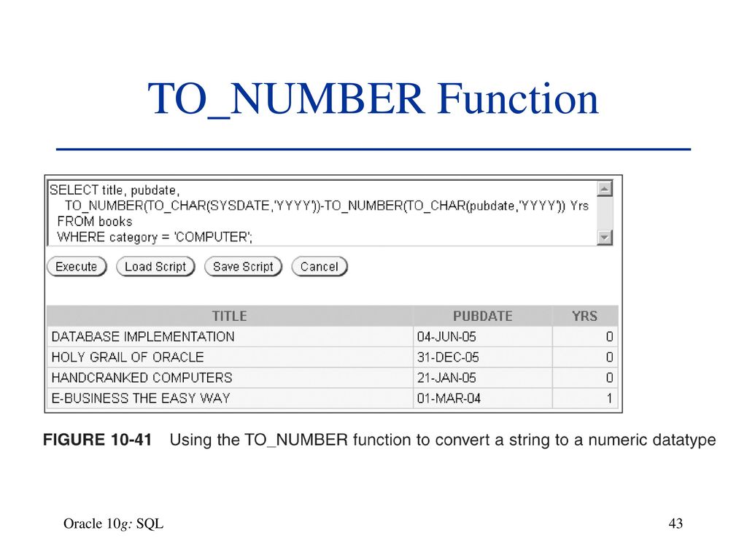
Task: Click inside the SQL query text area
Action: (x=322, y=214)
